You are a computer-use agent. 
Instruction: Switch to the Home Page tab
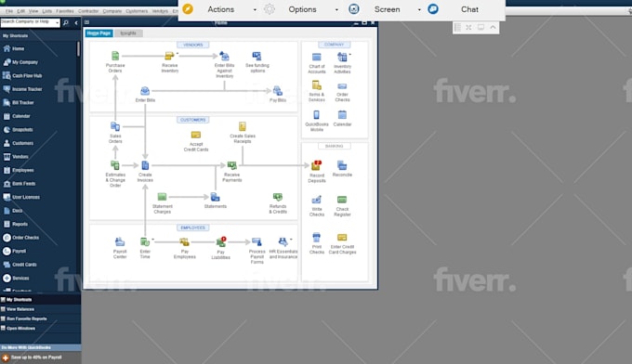tap(99, 33)
